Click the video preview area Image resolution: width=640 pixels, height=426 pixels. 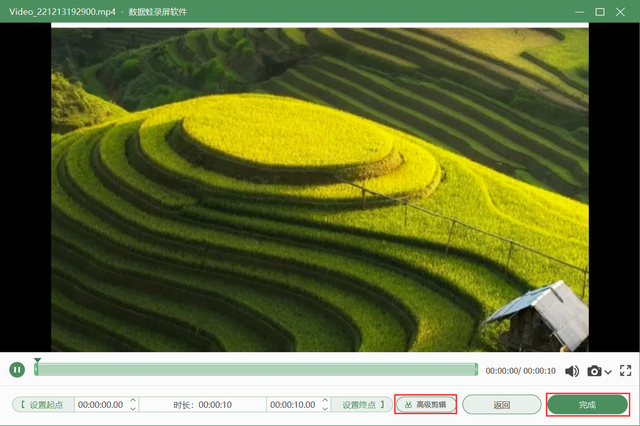coord(320,187)
